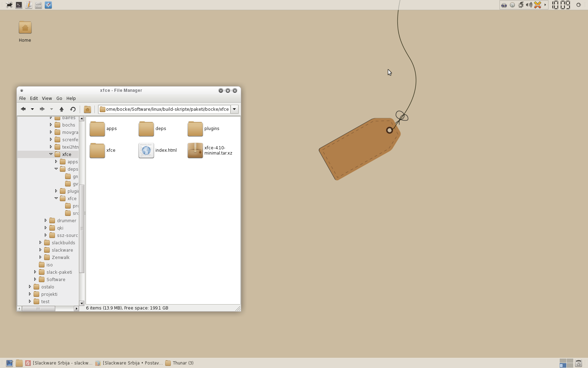Click the location path input field
This screenshot has width=588, height=368.
[167, 109]
